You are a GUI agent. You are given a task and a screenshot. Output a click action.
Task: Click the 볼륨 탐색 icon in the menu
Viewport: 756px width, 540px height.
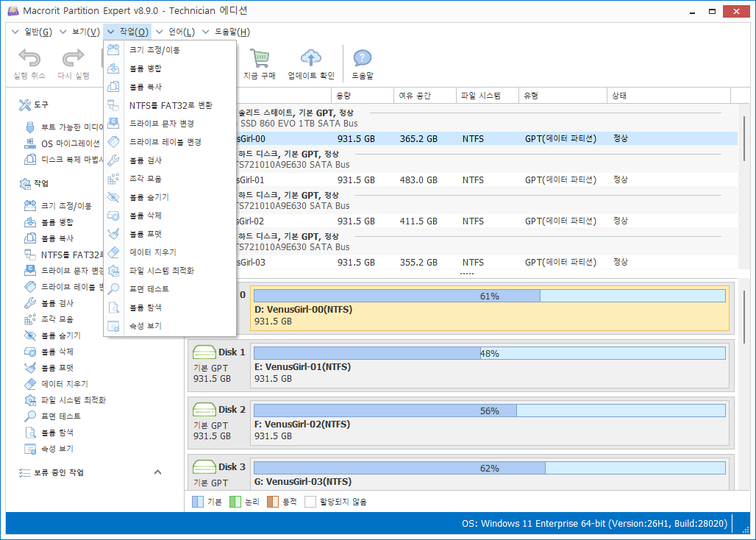(x=113, y=307)
